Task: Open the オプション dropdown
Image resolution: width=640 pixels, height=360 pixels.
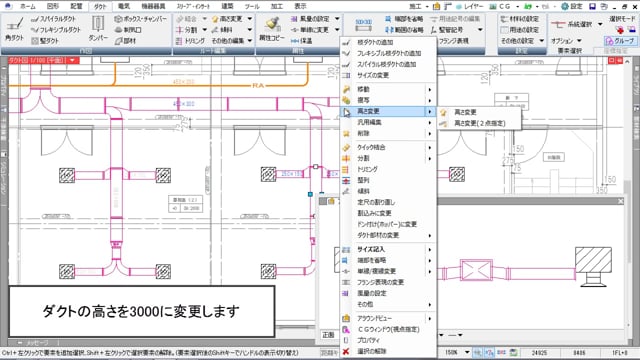Action: click(567, 41)
